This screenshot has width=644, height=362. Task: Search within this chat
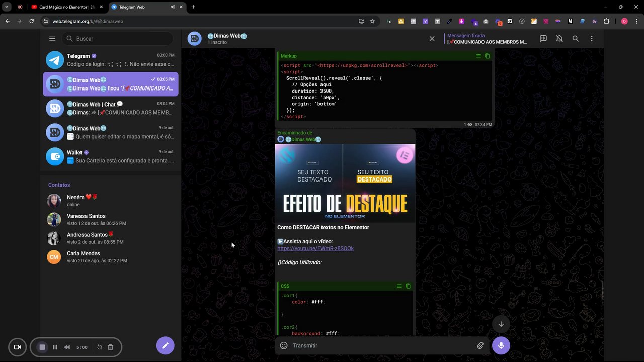pyautogui.click(x=576, y=39)
